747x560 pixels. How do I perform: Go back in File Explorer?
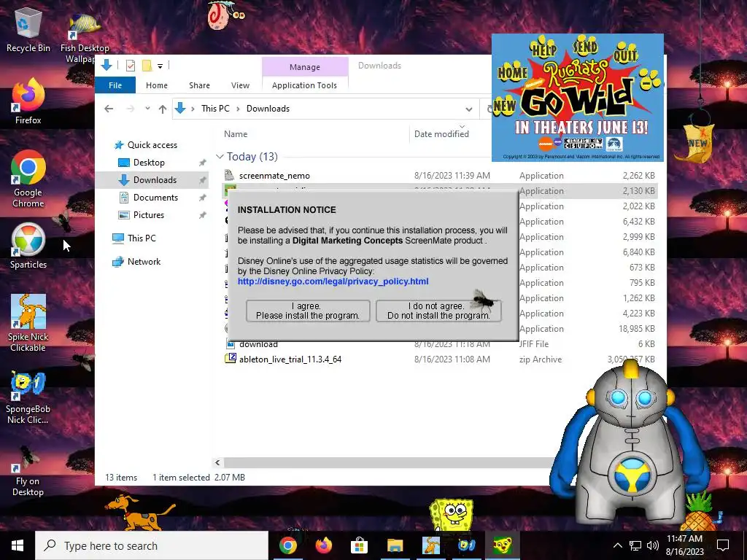pyautogui.click(x=109, y=109)
